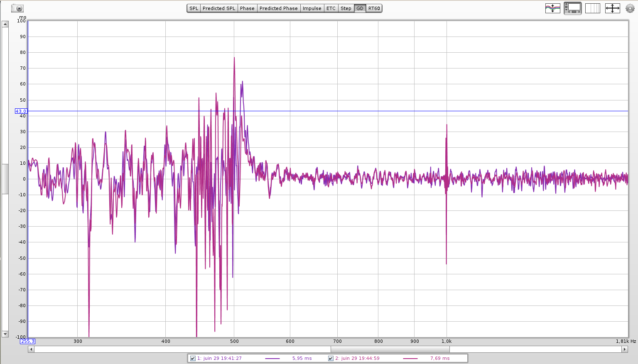Image resolution: width=638 pixels, height=364 pixels.
Task: Open the RT60 tab
Action: [374, 8]
